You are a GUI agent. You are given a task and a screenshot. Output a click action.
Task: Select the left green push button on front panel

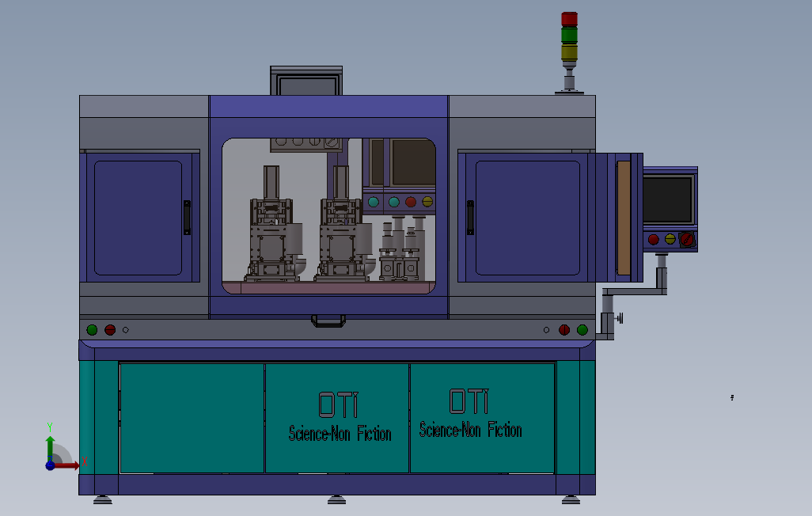pyautogui.click(x=92, y=330)
